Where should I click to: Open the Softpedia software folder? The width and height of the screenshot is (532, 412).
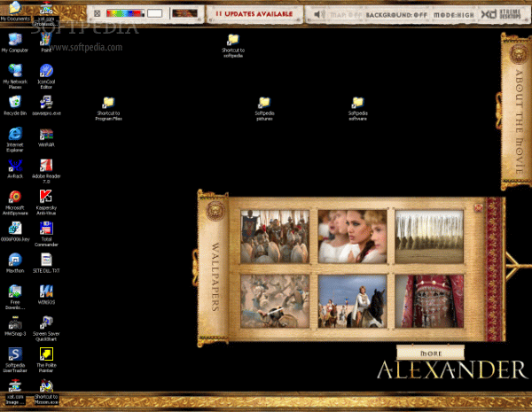tap(357, 109)
